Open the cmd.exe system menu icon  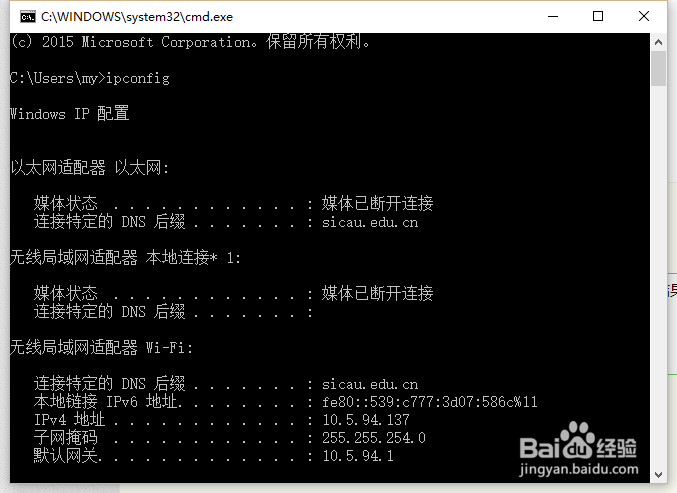tap(28, 17)
